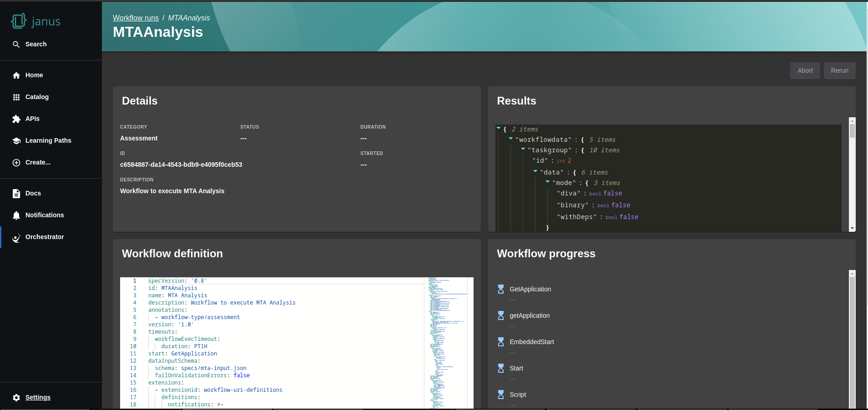Open the Settings link
This screenshot has width=868, height=410.
(38, 397)
